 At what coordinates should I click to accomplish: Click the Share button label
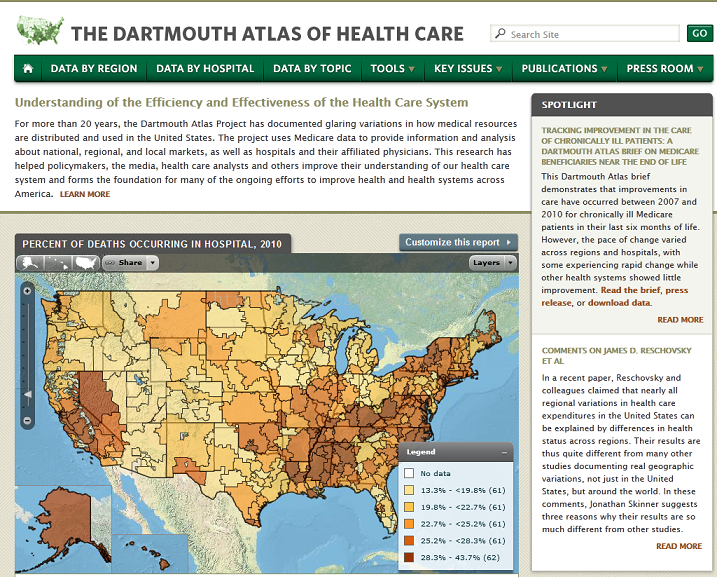click(x=130, y=263)
